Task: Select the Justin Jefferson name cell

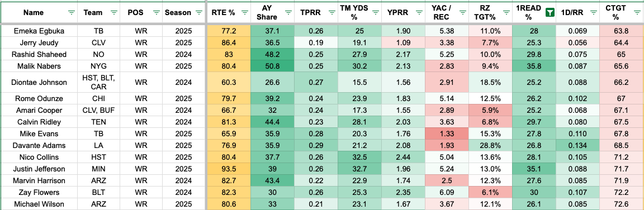Action: [40, 169]
